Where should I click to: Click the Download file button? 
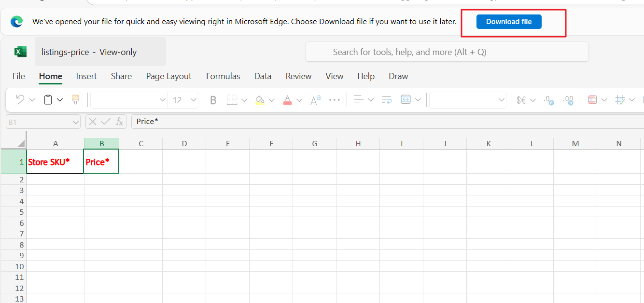(509, 22)
